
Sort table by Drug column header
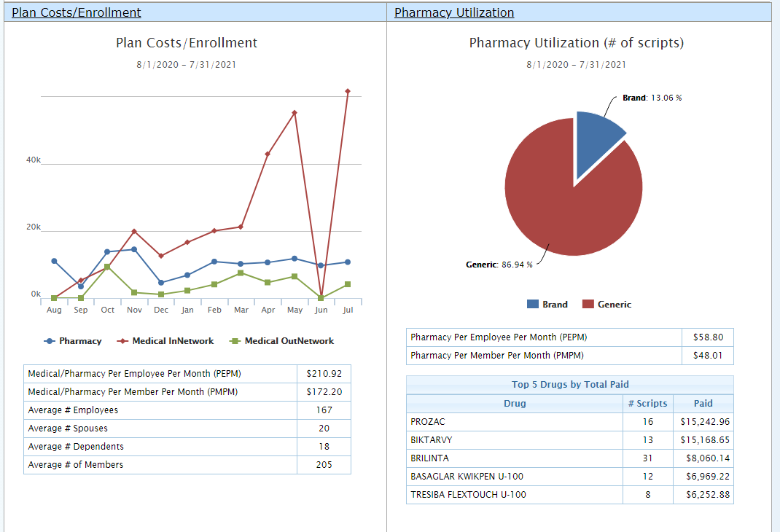click(514, 403)
